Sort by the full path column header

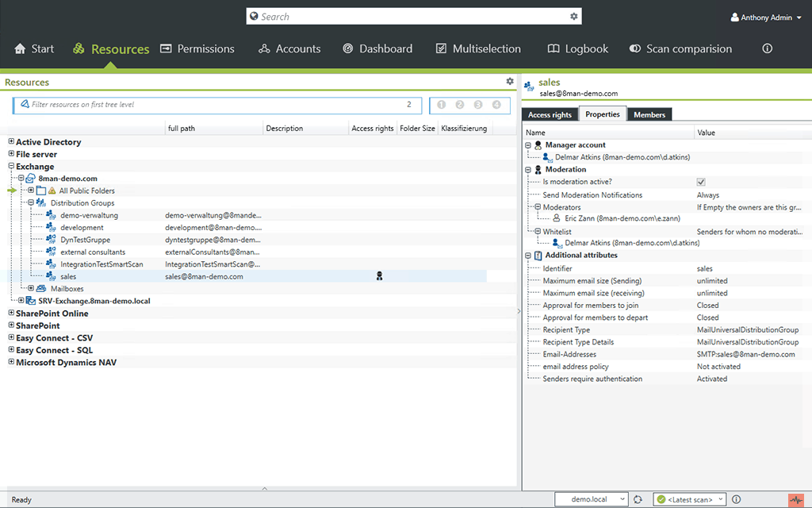(x=213, y=128)
